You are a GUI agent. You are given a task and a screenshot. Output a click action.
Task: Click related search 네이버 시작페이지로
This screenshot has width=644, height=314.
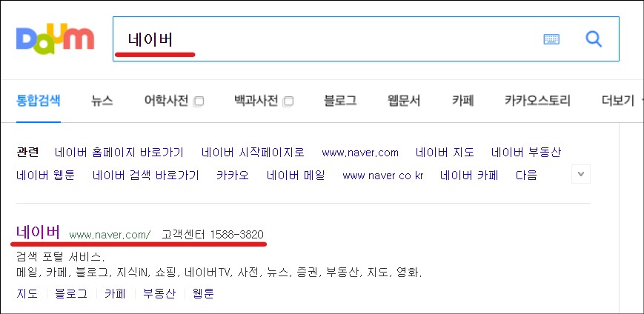(x=253, y=153)
